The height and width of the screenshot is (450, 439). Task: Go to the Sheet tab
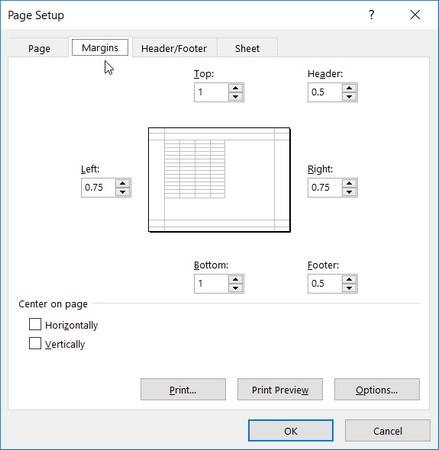(247, 48)
